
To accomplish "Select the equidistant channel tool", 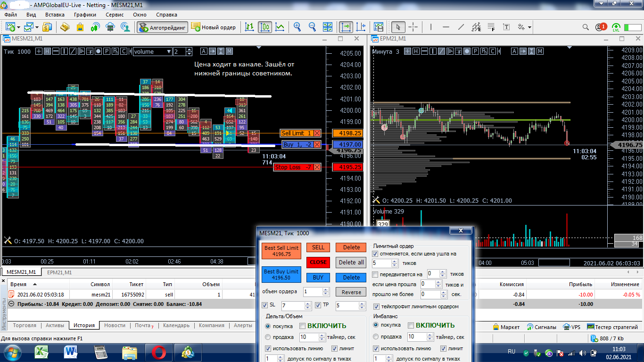I will 476,27.
